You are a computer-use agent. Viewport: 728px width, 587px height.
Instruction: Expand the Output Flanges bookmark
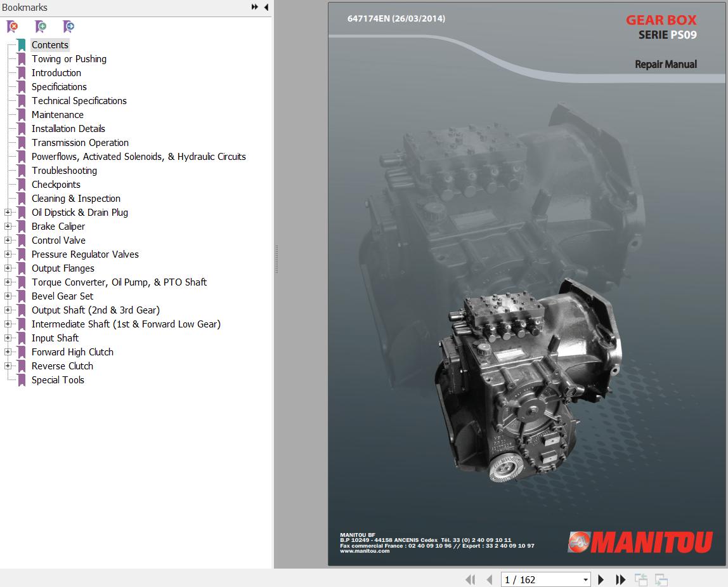8,268
